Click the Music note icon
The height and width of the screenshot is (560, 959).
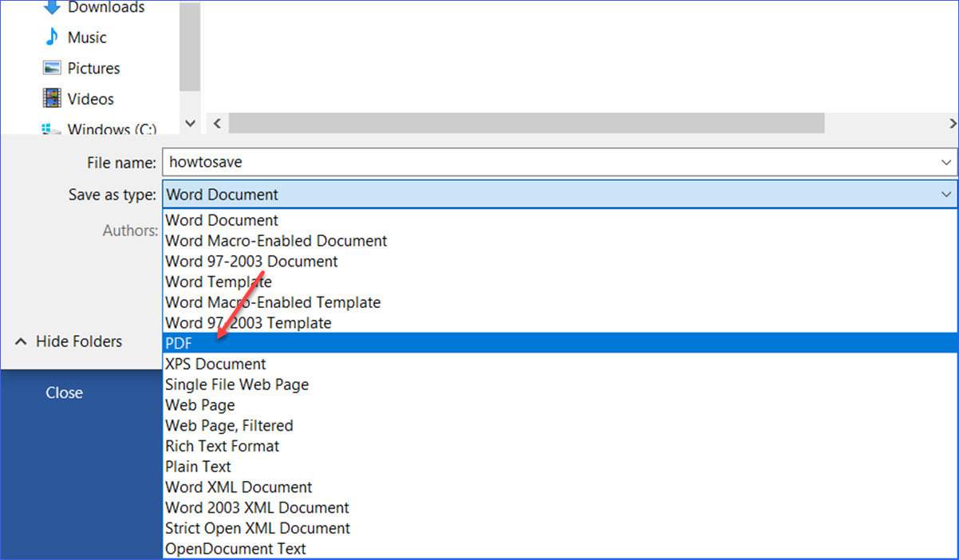click(x=51, y=37)
